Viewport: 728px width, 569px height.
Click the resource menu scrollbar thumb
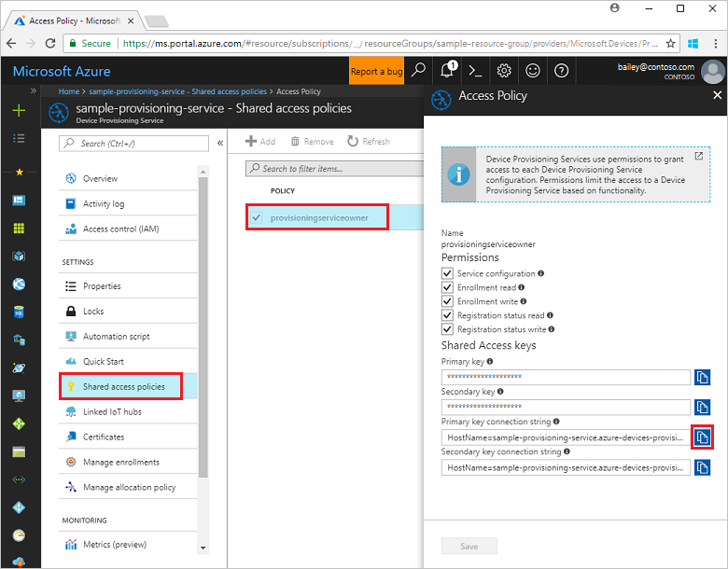click(203, 327)
